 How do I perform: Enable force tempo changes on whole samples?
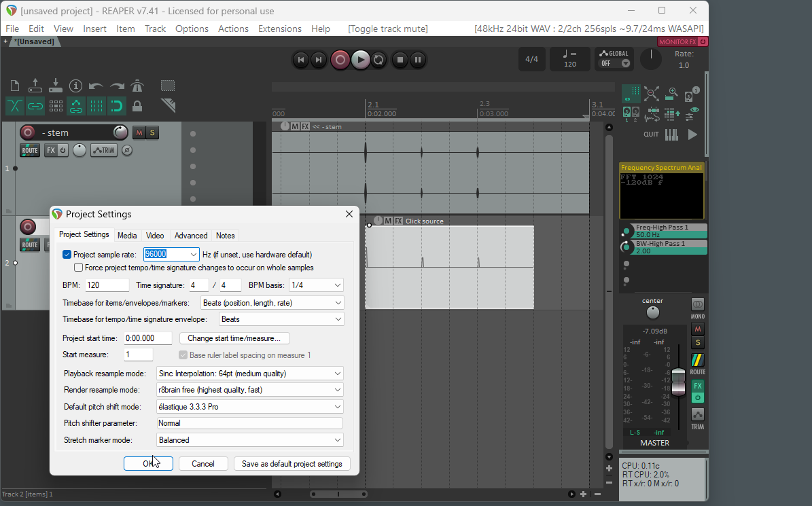[x=79, y=268]
